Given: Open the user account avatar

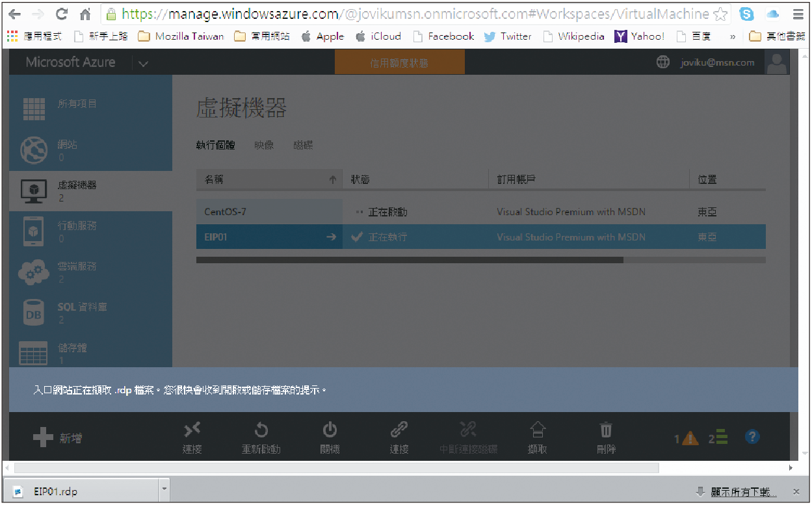Looking at the screenshot, I should (777, 62).
